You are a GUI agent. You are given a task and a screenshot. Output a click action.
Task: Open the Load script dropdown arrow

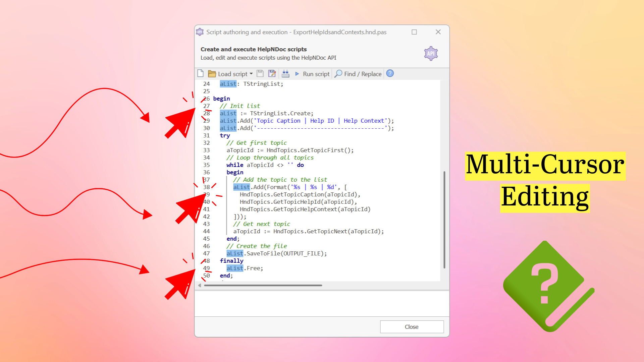pos(251,74)
